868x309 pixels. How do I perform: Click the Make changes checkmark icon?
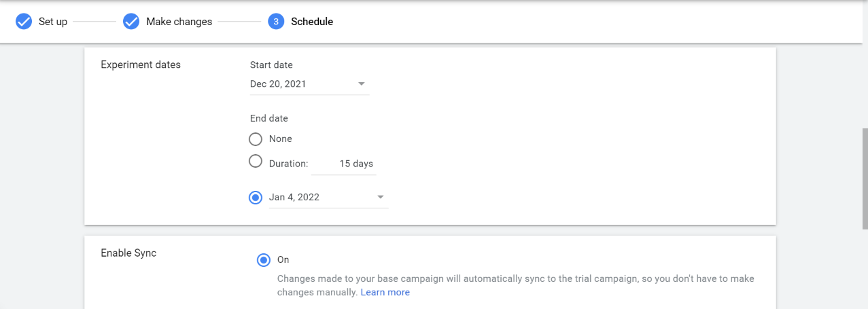131,22
